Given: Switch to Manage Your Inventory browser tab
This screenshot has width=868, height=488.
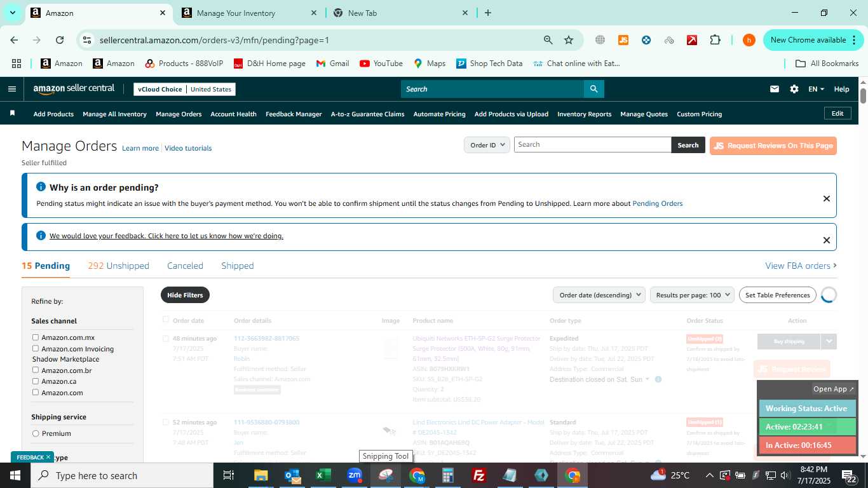Looking at the screenshot, I should pos(248,13).
